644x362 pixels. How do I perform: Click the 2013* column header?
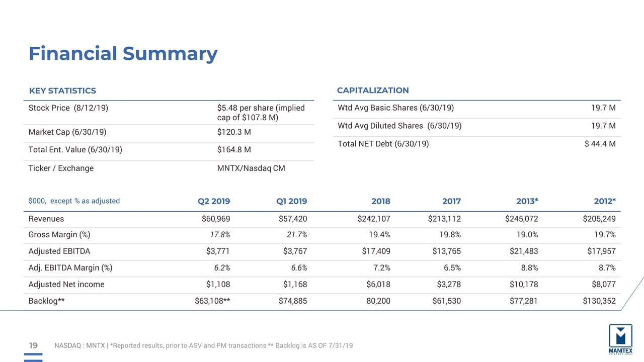pyautogui.click(x=527, y=201)
